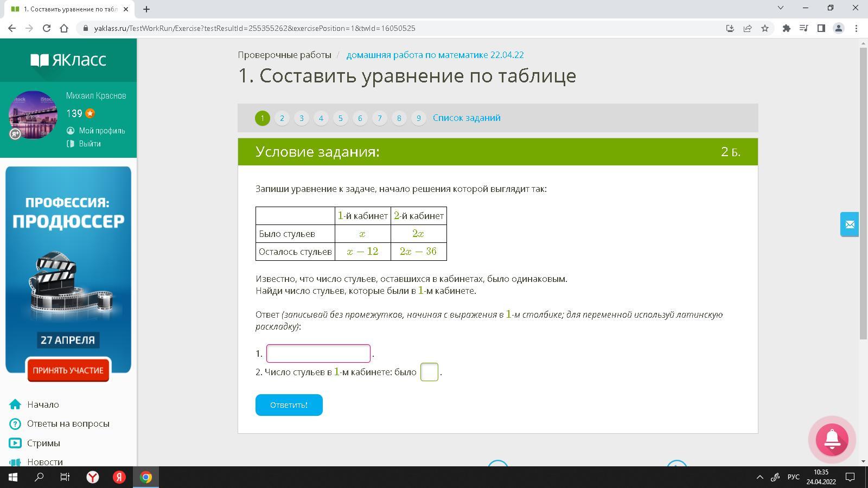Show hidden system tray icons
This screenshot has height=488, width=868.
[759, 477]
